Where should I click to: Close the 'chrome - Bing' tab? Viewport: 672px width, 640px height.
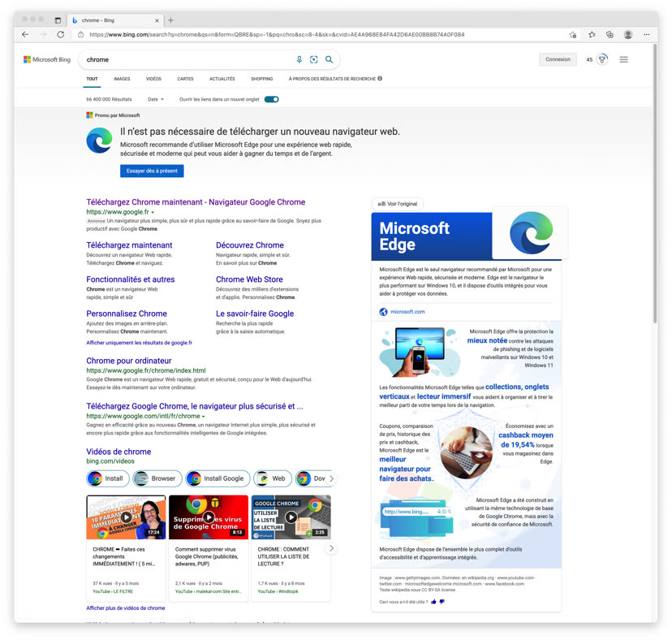[157, 20]
